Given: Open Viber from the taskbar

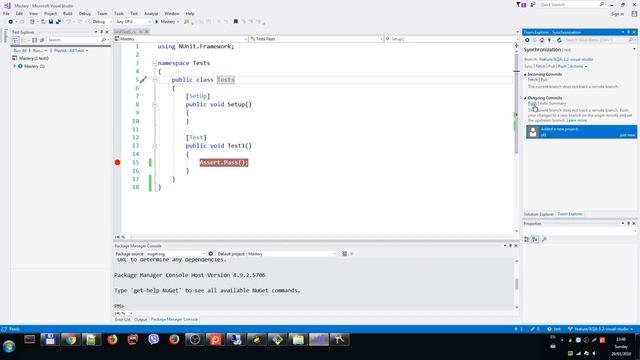Looking at the screenshot, I should click(x=153, y=340).
